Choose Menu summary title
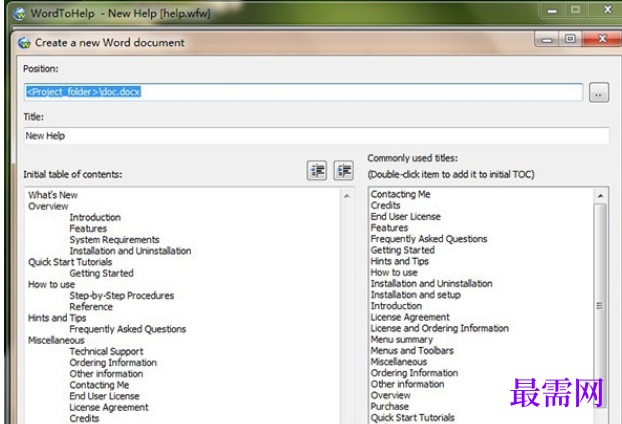Image resolution: width=622 pixels, height=424 pixels. click(x=401, y=340)
